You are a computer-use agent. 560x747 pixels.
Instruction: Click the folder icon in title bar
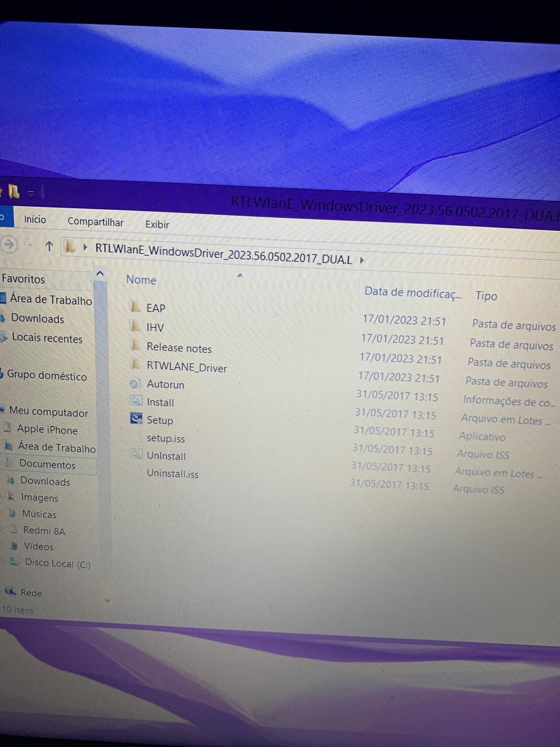click(14, 191)
